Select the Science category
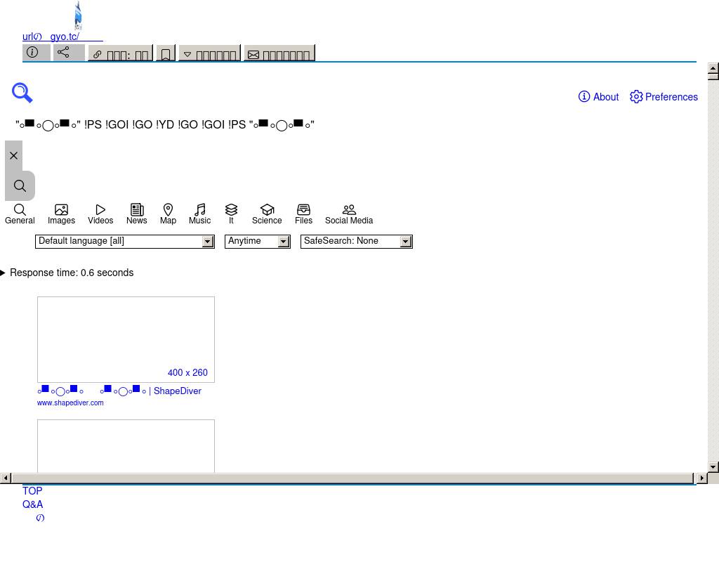 coord(267,214)
